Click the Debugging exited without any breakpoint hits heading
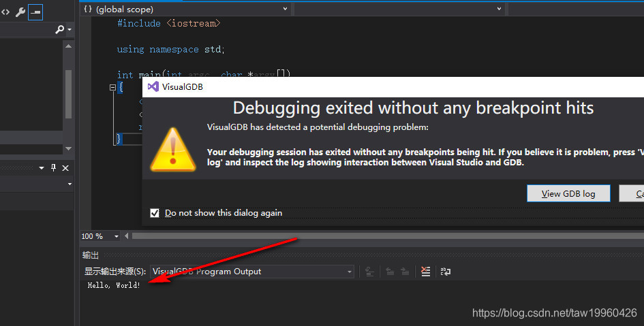This screenshot has height=326, width=644. click(413, 108)
